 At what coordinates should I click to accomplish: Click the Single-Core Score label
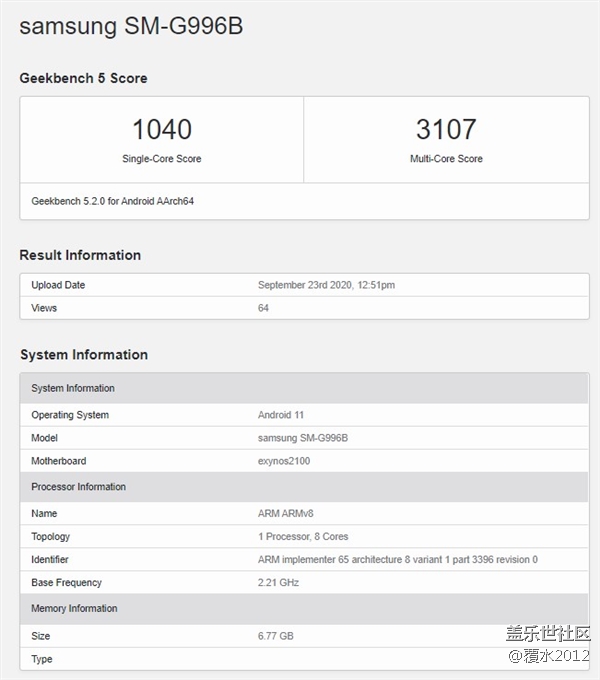(x=162, y=159)
